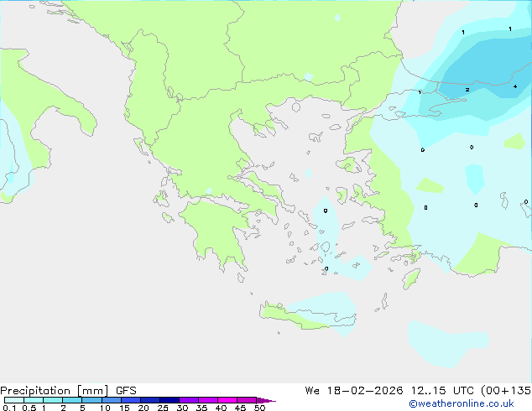Click the '30' legend label
The height and width of the screenshot is (411, 532).
point(182,408)
